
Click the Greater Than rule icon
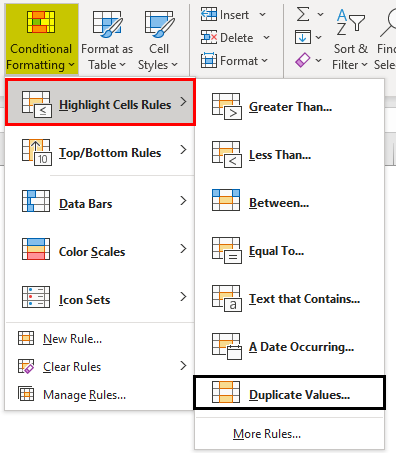pyautogui.click(x=227, y=106)
